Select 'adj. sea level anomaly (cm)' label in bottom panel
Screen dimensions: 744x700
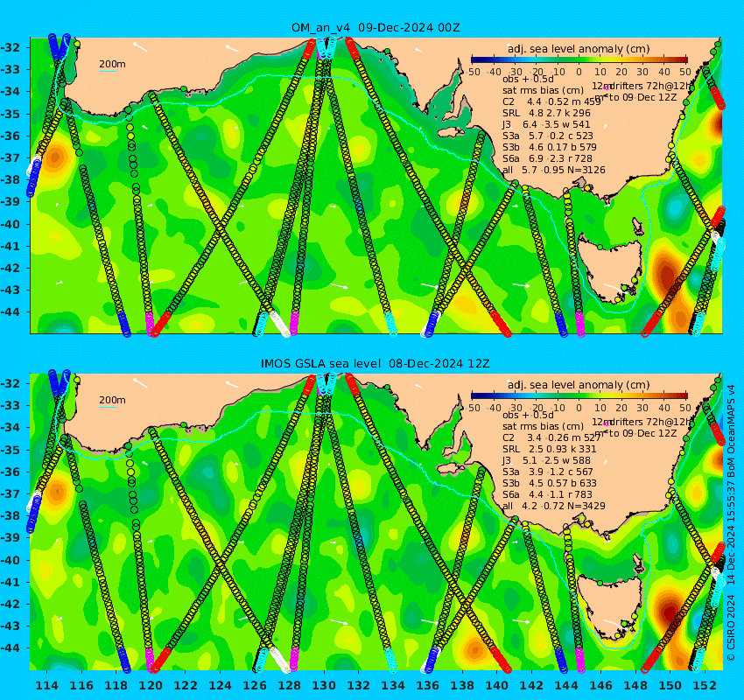(x=579, y=385)
